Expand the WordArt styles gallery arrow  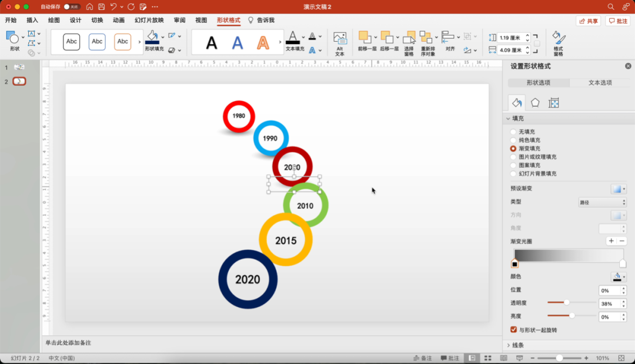pyautogui.click(x=280, y=42)
